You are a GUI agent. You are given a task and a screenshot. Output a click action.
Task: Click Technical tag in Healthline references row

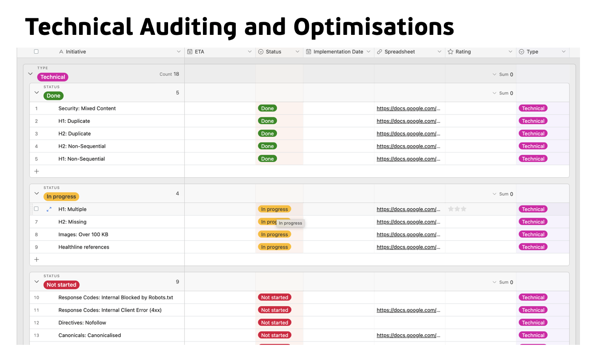pyautogui.click(x=533, y=247)
